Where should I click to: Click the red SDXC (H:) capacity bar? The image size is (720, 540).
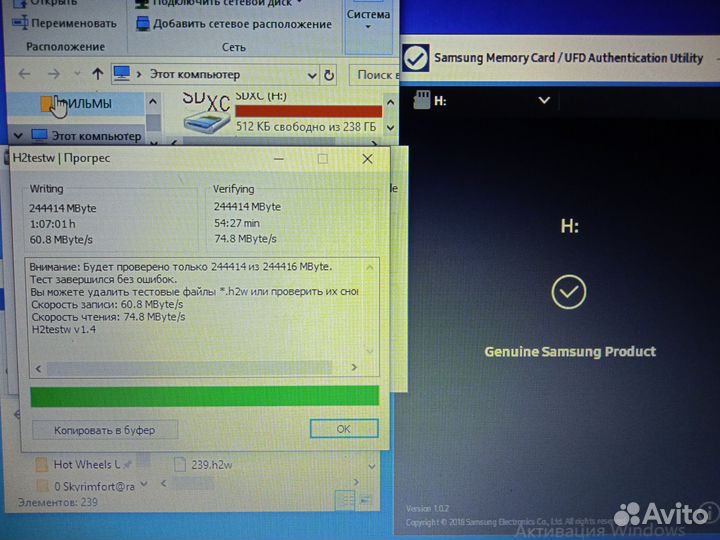coord(308,112)
